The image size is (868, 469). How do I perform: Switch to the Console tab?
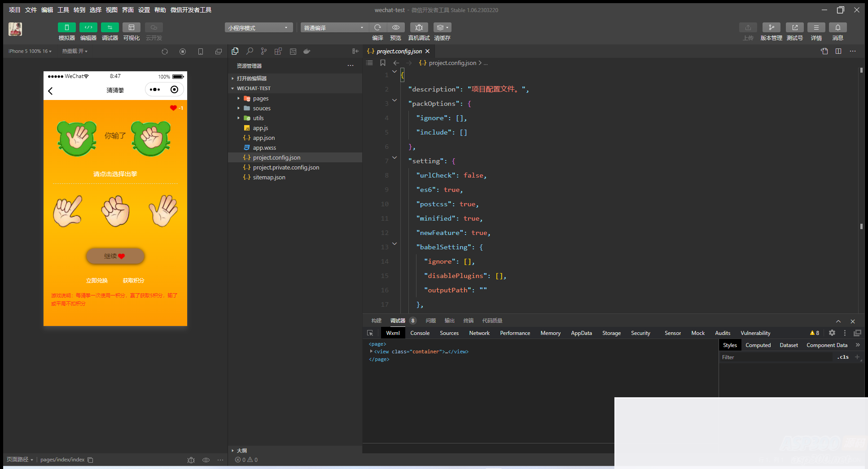point(420,333)
